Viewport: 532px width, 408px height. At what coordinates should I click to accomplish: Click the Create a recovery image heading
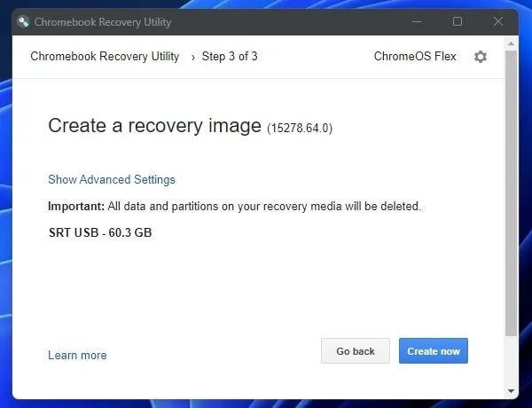click(154, 126)
